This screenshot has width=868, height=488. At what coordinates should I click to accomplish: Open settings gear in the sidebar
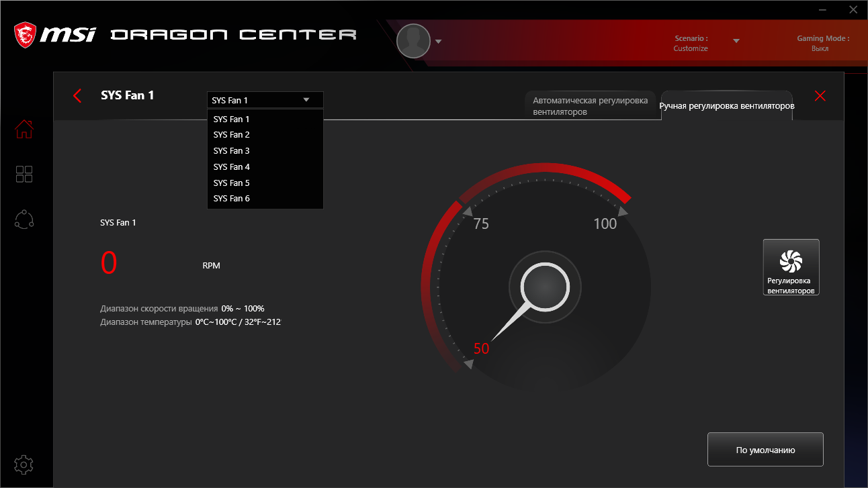tap(24, 464)
